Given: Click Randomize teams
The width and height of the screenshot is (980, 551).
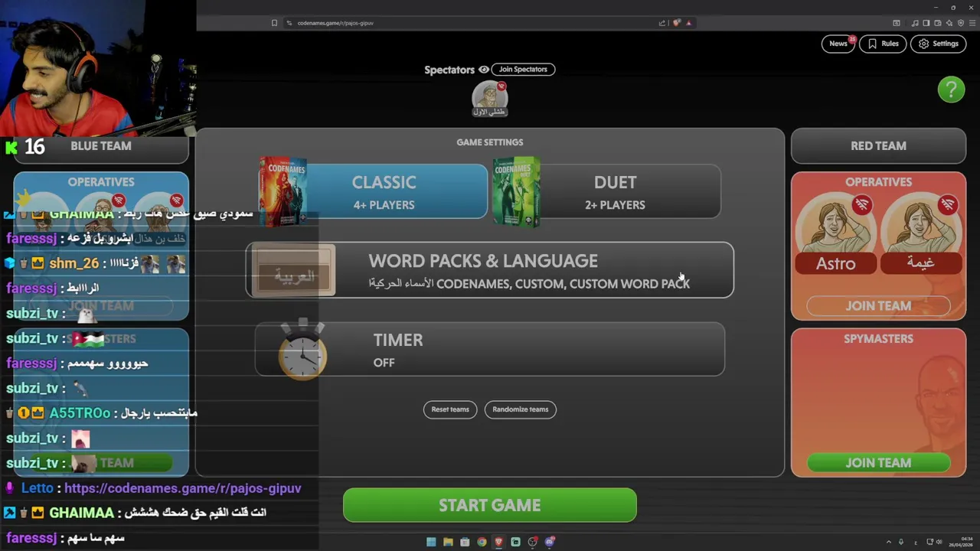Looking at the screenshot, I should point(521,409).
